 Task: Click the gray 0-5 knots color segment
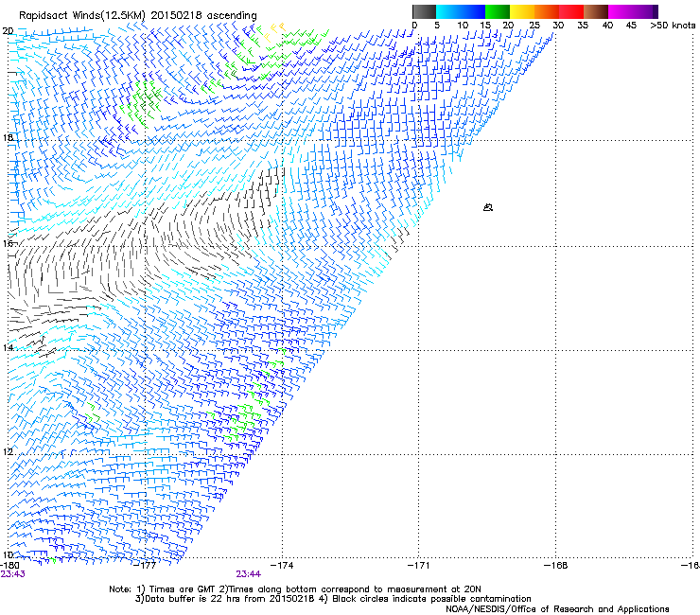pos(424,11)
